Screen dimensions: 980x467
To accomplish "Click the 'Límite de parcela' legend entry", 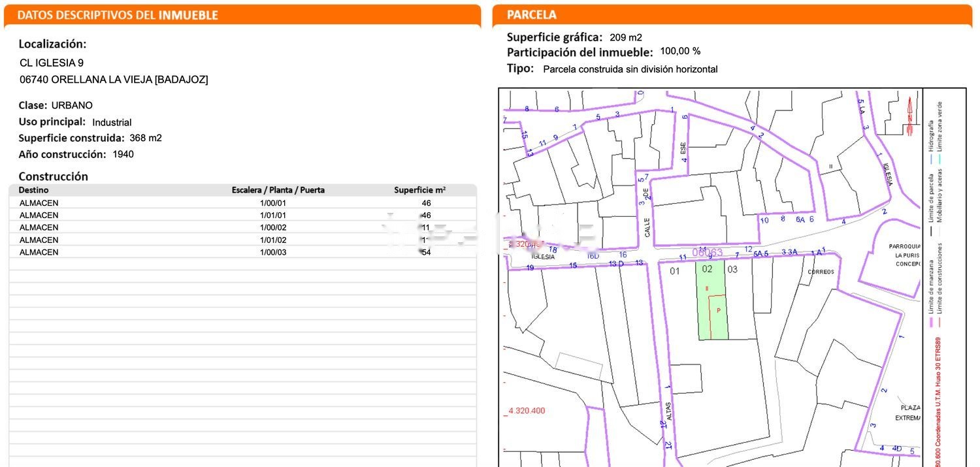I will point(932,198).
